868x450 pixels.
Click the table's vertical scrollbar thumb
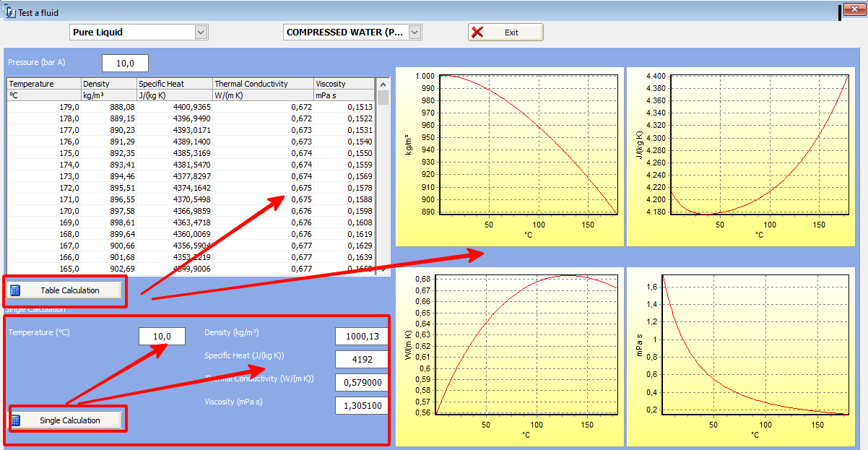coord(383,98)
